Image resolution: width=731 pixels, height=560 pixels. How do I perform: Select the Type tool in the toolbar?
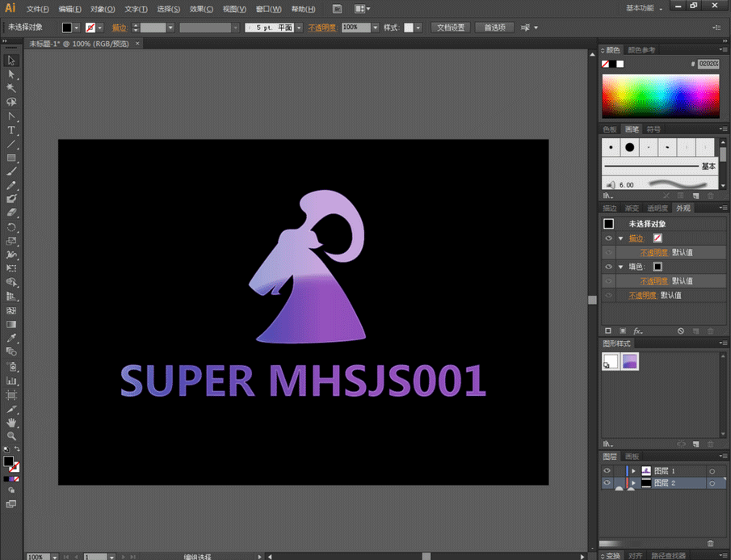tap(11, 130)
